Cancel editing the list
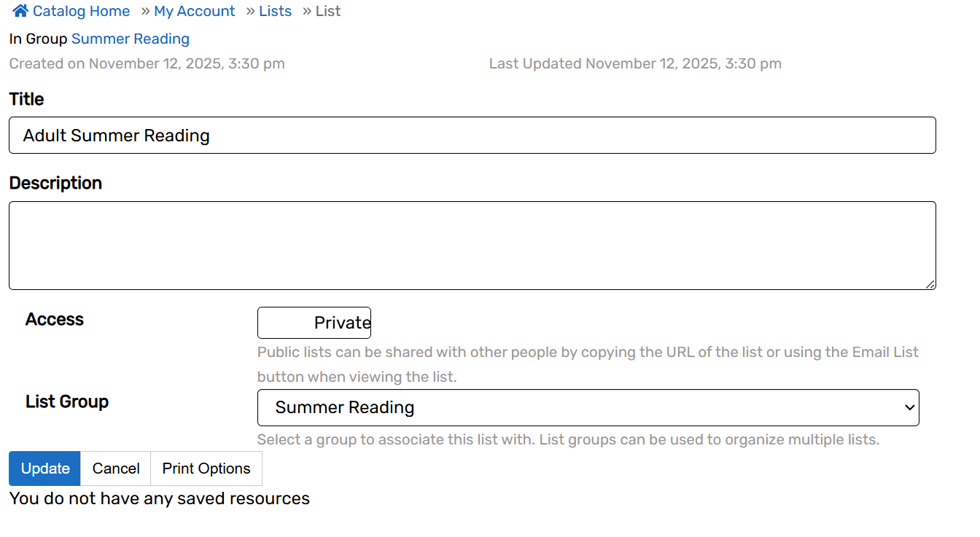 pos(115,468)
